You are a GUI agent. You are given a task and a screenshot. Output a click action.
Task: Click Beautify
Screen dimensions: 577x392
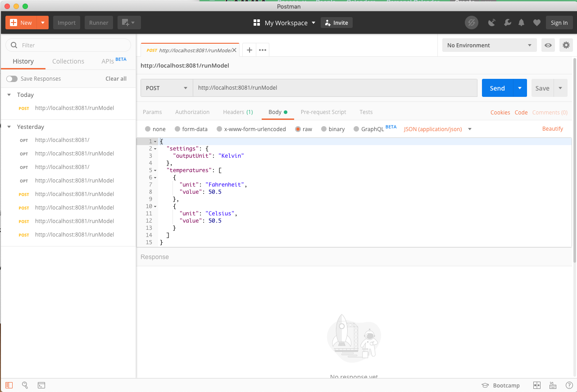(x=553, y=129)
